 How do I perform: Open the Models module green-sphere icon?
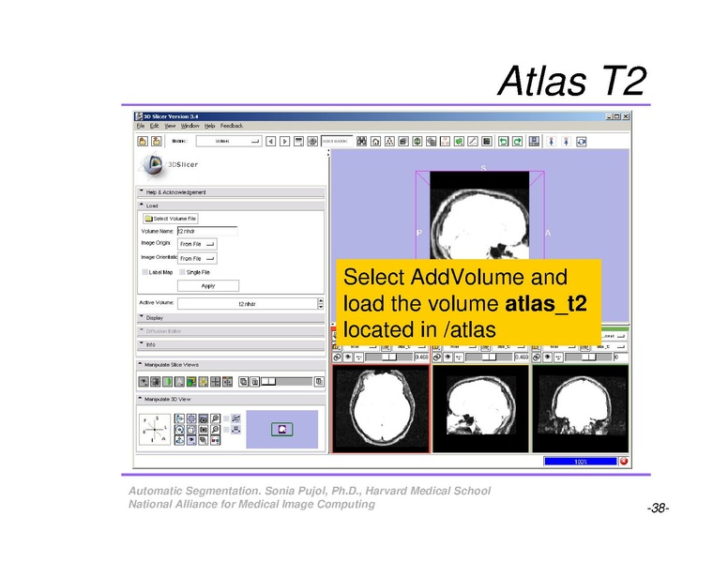[x=417, y=141]
